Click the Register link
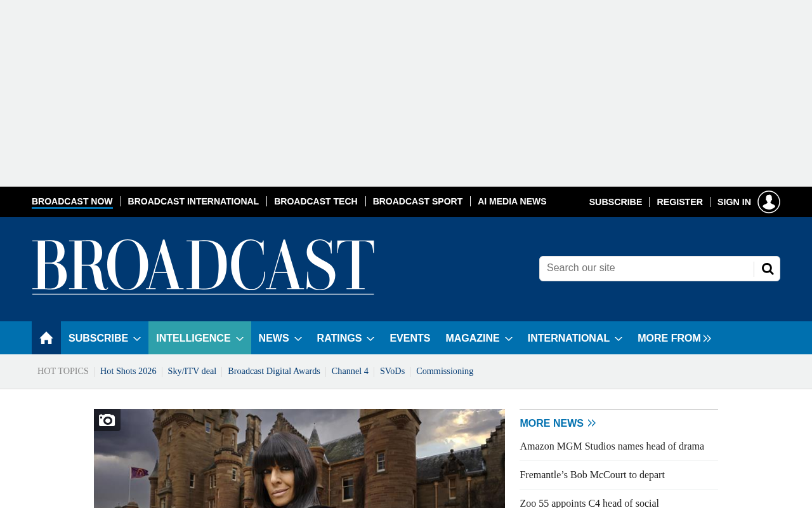Screen dimensions: 812x508 tap(679, 202)
